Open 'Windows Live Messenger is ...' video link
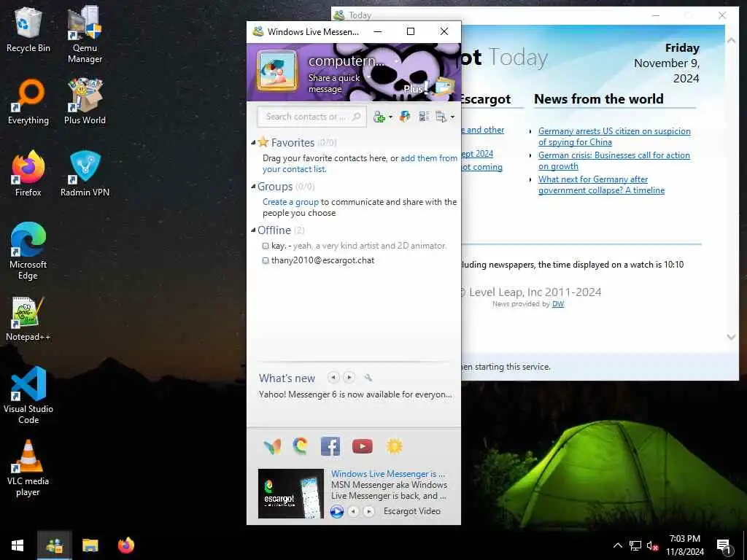The height and width of the screenshot is (560, 747). (x=388, y=474)
